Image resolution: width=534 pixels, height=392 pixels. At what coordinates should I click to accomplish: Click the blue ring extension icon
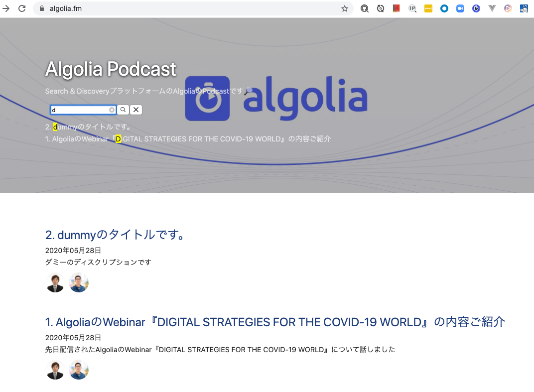[x=444, y=8]
